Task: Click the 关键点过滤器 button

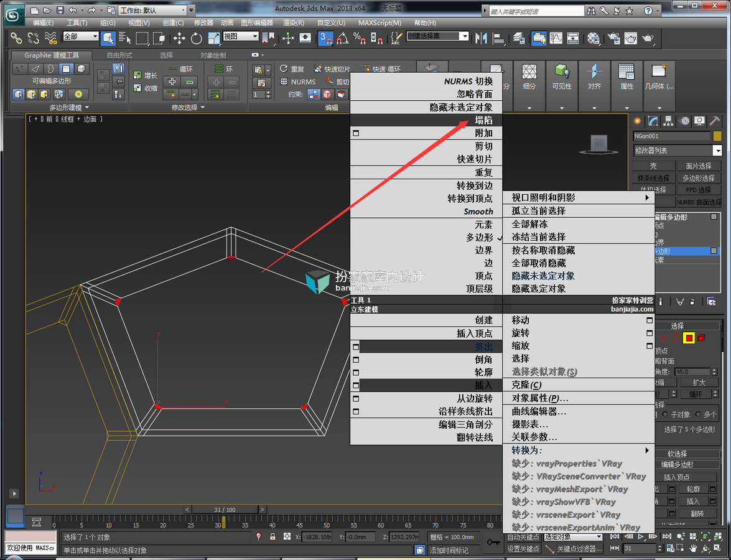Action: tap(579, 549)
